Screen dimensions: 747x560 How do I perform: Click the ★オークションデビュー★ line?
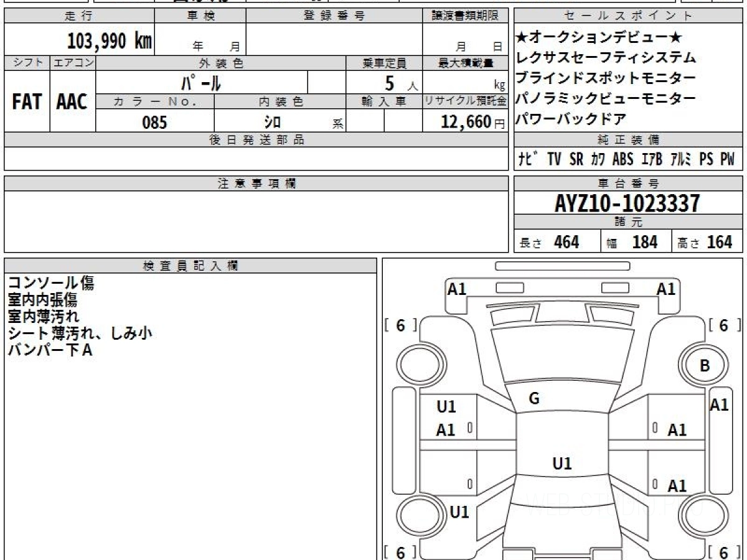tap(600, 37)
